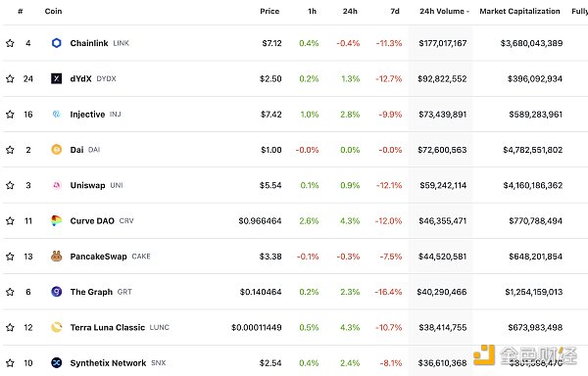Sort by 24h Volume column arrow

(x=467, y=12)
